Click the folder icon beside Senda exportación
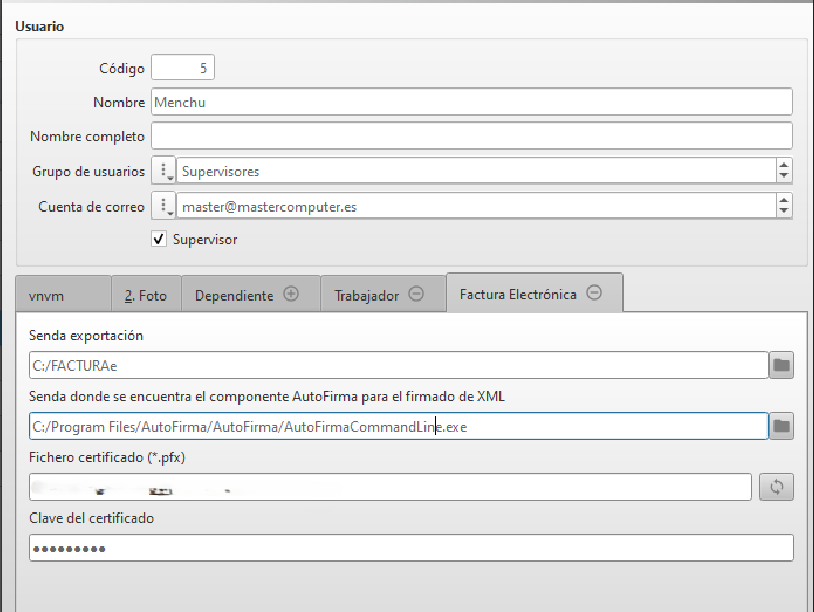Screen dimensions: 814x612 click(781, 366)
